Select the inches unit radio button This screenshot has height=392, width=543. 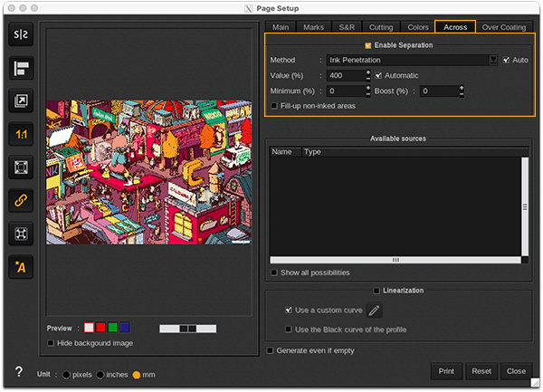100,375
